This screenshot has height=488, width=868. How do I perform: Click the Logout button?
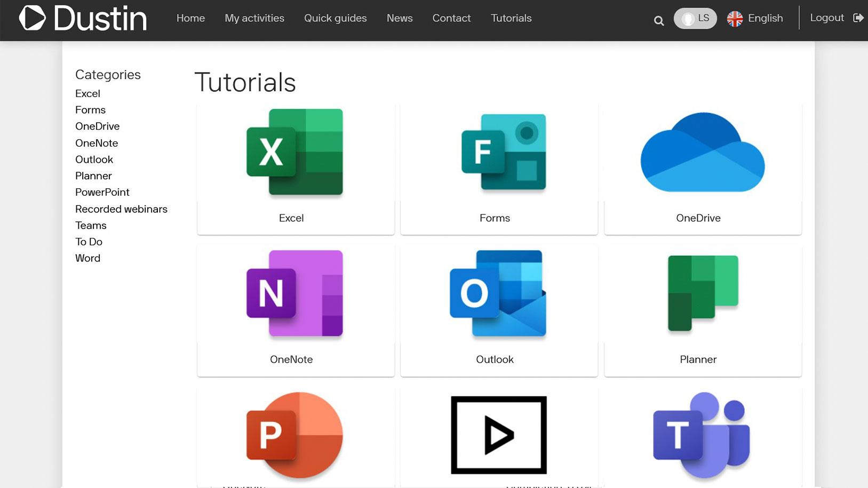pyautogui.click(x=837, y=18)
